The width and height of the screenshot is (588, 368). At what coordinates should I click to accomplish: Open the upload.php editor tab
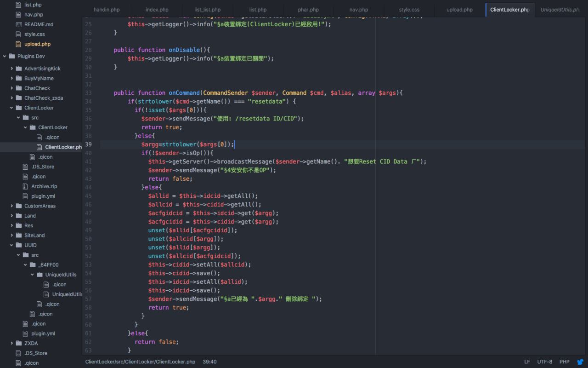click(459, 10)
